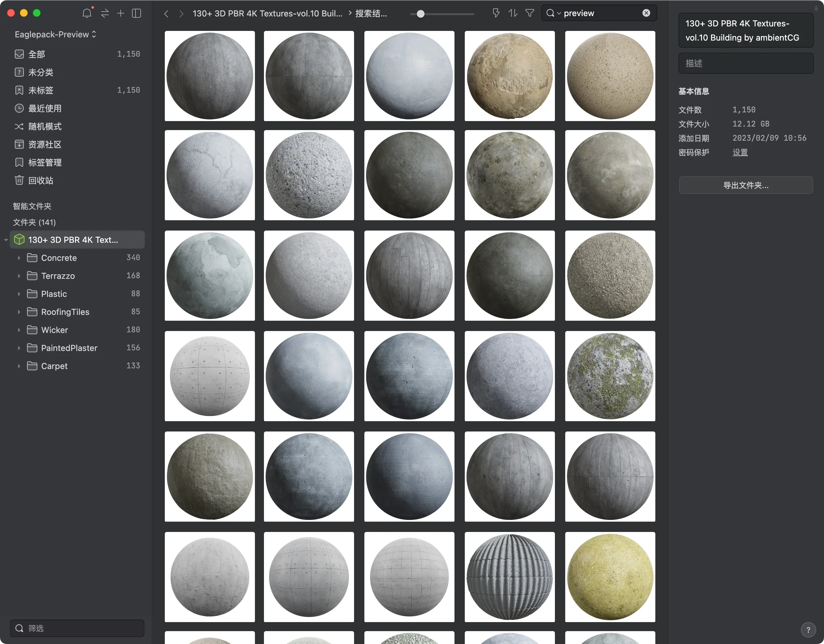
Task: Click the 描述 description field
Action: click(746, 63)
